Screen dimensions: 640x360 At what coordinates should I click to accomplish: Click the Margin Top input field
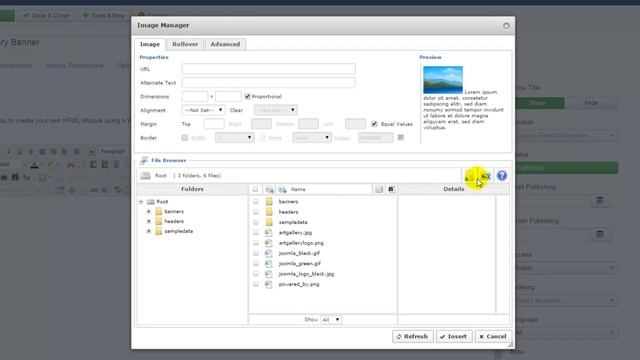(214, 124)
